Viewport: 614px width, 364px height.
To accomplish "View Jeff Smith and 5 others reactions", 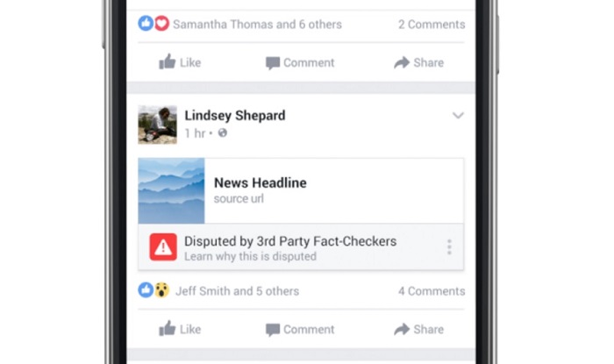I will tap(238, 291).
